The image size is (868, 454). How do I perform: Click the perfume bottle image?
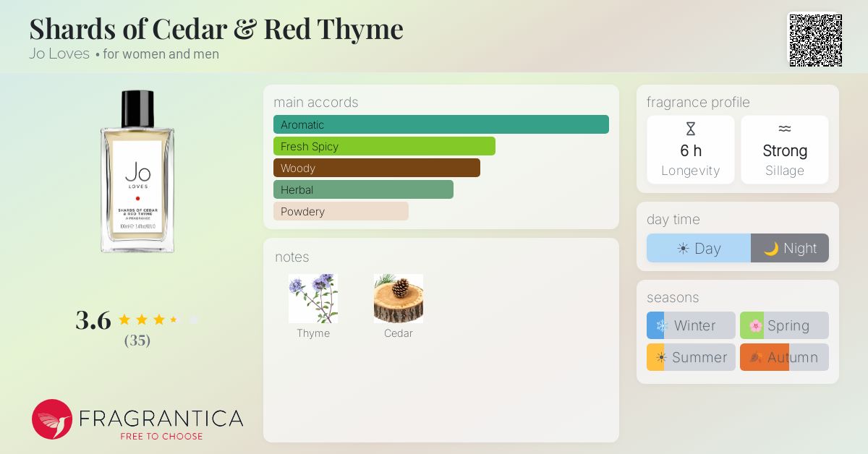point(137,171)
